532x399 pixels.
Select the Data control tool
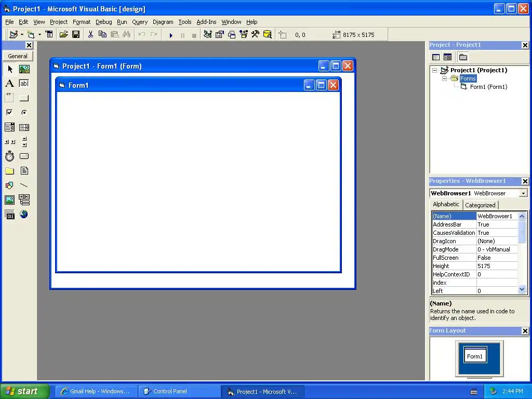(x=24, y=200)
